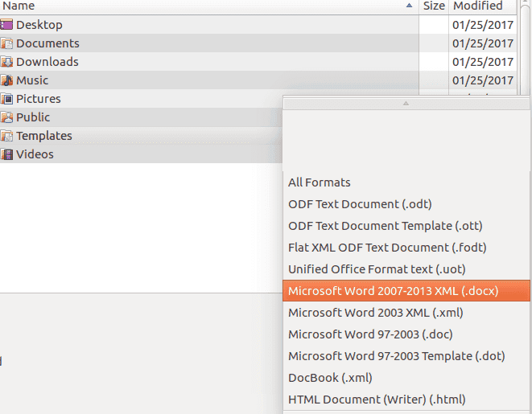
Task: Click the Modified column header
Action: click(x=478, y=6)
